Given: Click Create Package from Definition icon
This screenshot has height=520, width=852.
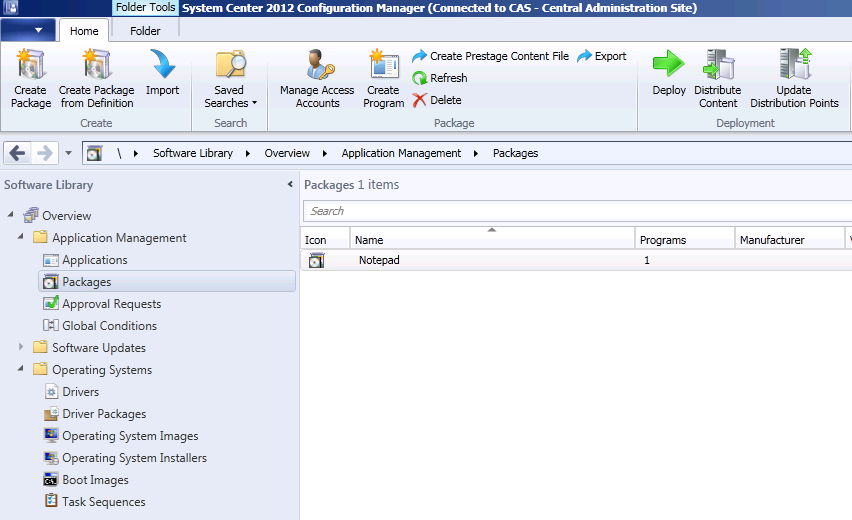Looking at the screenshot, I should (96, 66).
